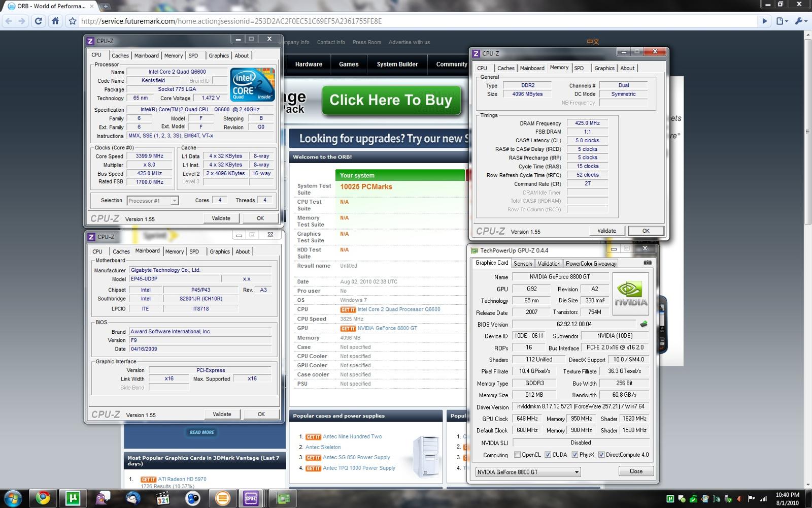Screen dimensions: 812x508
Task: Open the SPD tab in CPU-Z Memory window
Action: click(x=579, y=68)
